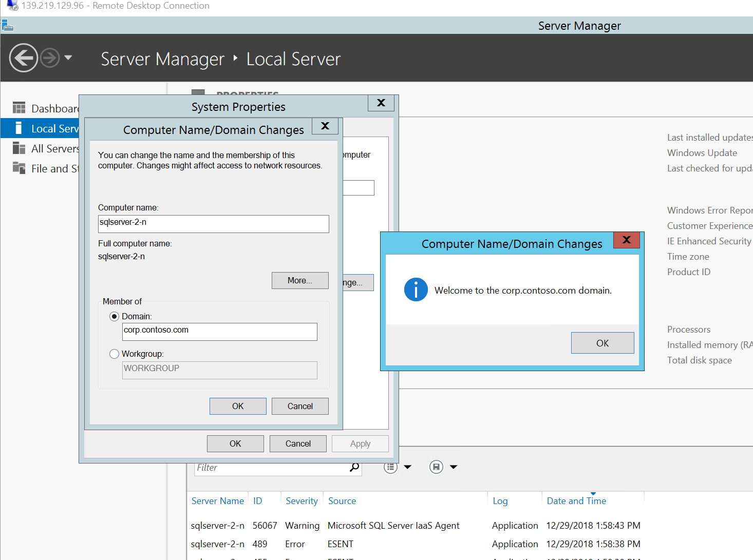
Task: Expand the save query dropdown arrow
Action: click(454, 467)
